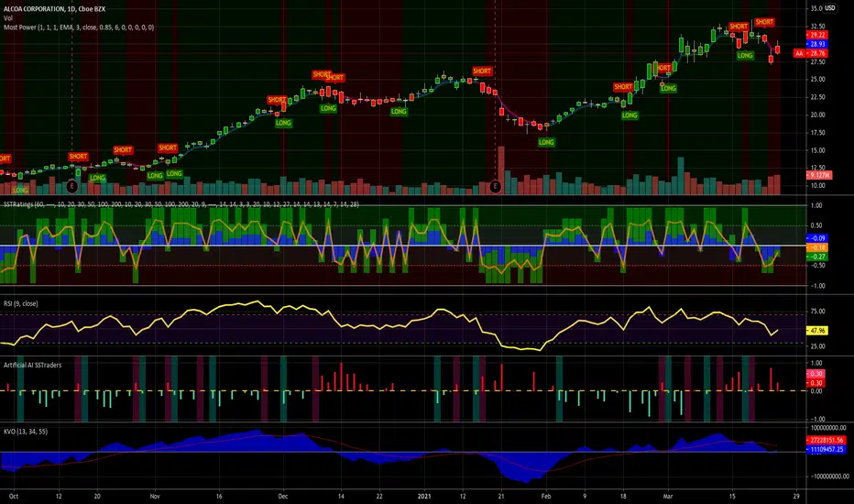Viewport: 854px width, 504px height.
Task: Click the LONG signal label near February 18
Action: click(630, 115)
